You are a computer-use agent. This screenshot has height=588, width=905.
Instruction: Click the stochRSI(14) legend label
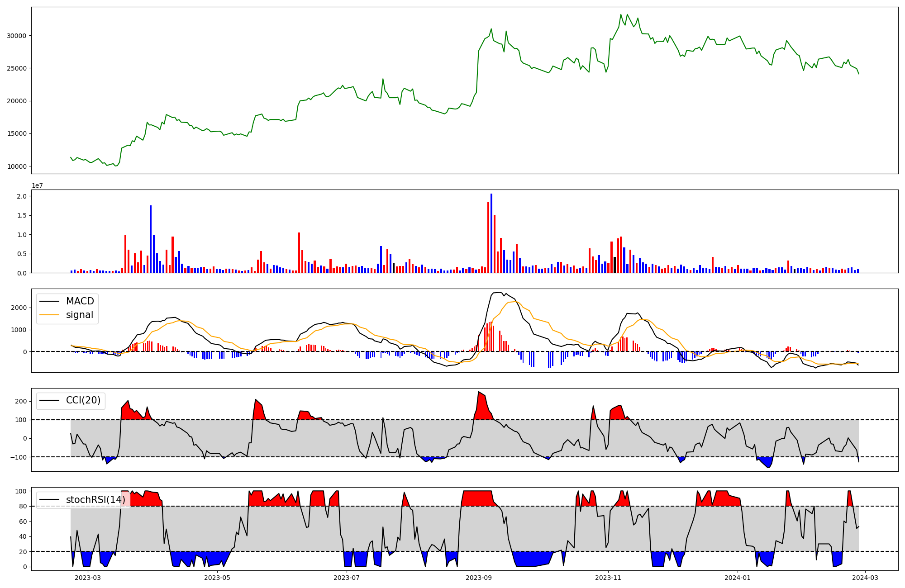pyautogui.click(x=95, y=500)
